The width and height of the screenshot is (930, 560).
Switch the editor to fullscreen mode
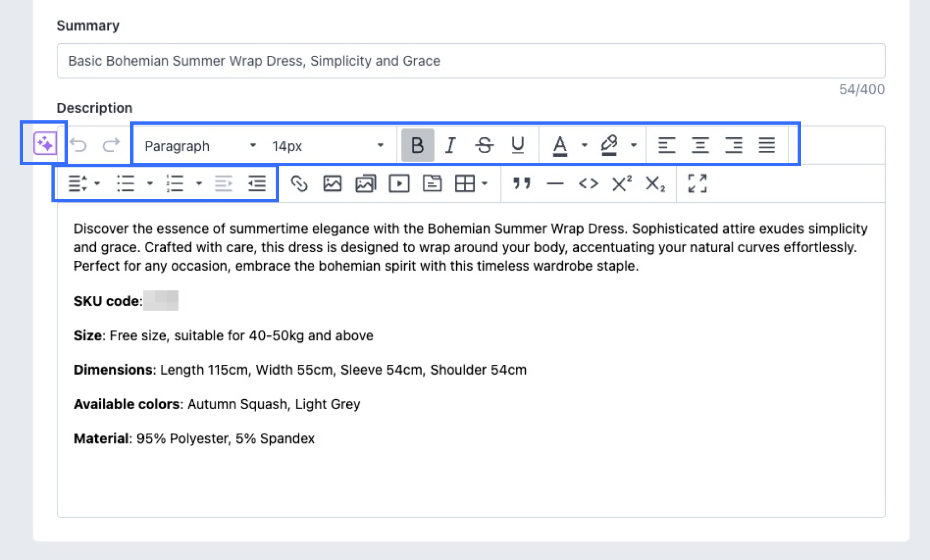[697, 184]
